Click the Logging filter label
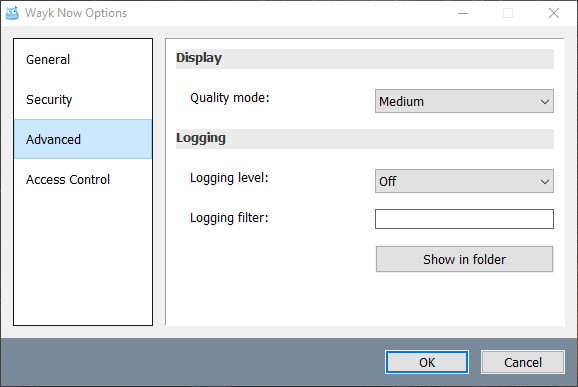This screenshot has height=387, width=578. tap(229, 218)
